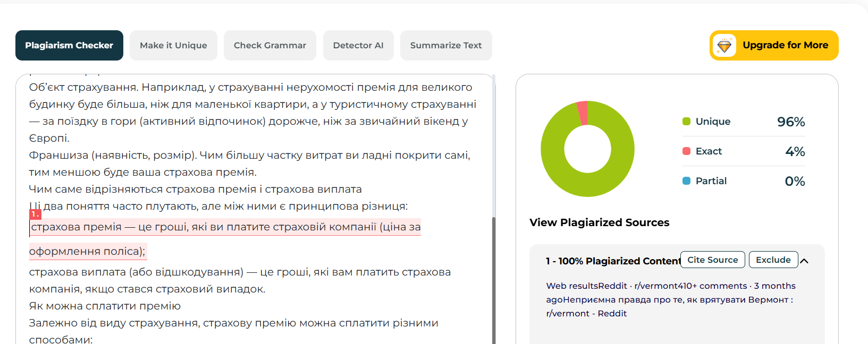Click the red Exact legend dot
Screen dimensions: 868x344
(x=686, y=151)
